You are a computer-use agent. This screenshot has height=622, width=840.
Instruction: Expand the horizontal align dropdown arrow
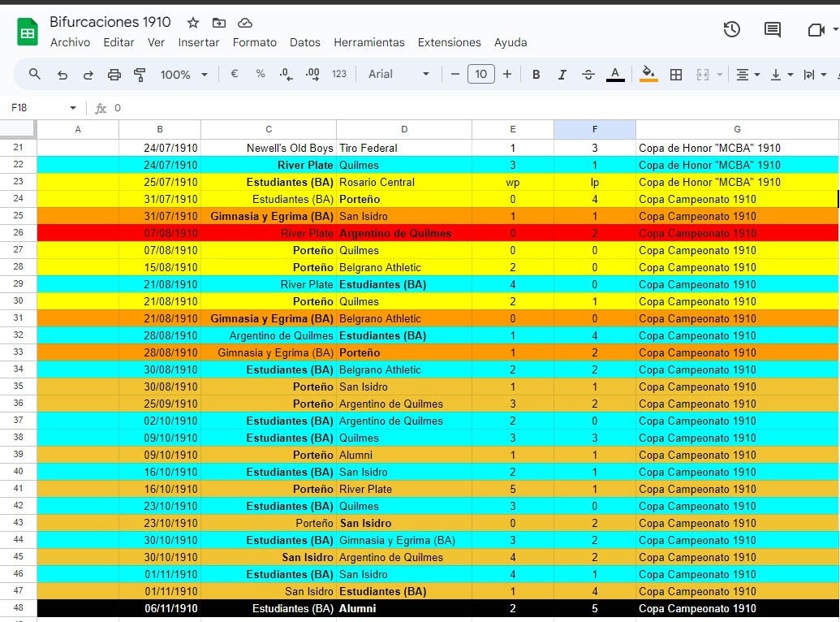pyautogui.click(x=757, y=75)
